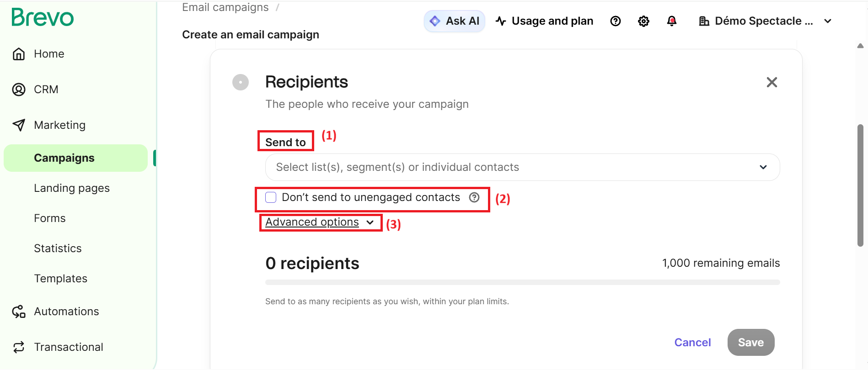Click the Save button
868x370 pixels.
click(750, 343)
